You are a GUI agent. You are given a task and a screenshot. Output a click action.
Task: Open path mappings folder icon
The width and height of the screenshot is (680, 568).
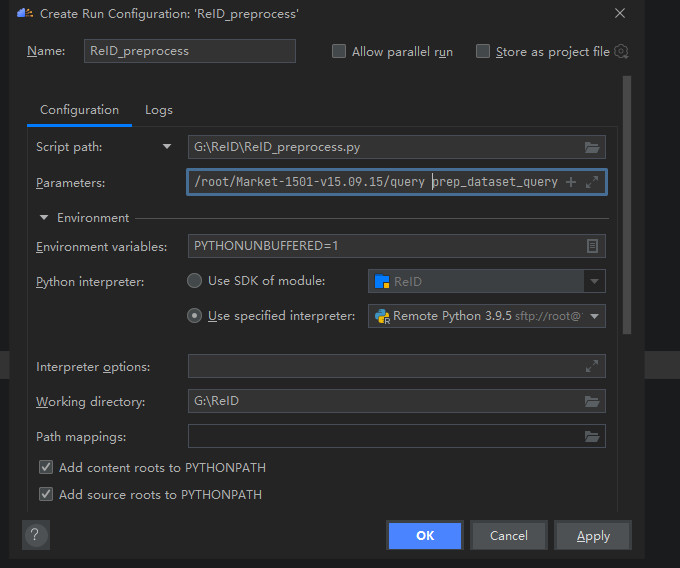tap(593, 437)
